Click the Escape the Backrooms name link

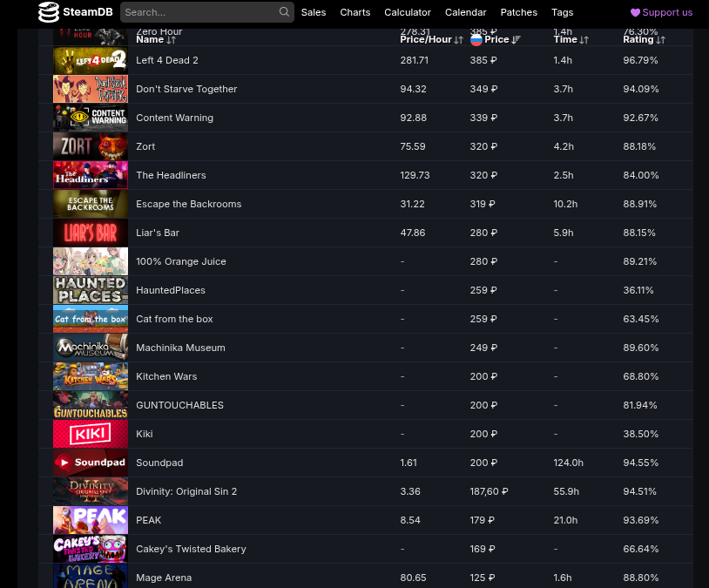[188, 204]
